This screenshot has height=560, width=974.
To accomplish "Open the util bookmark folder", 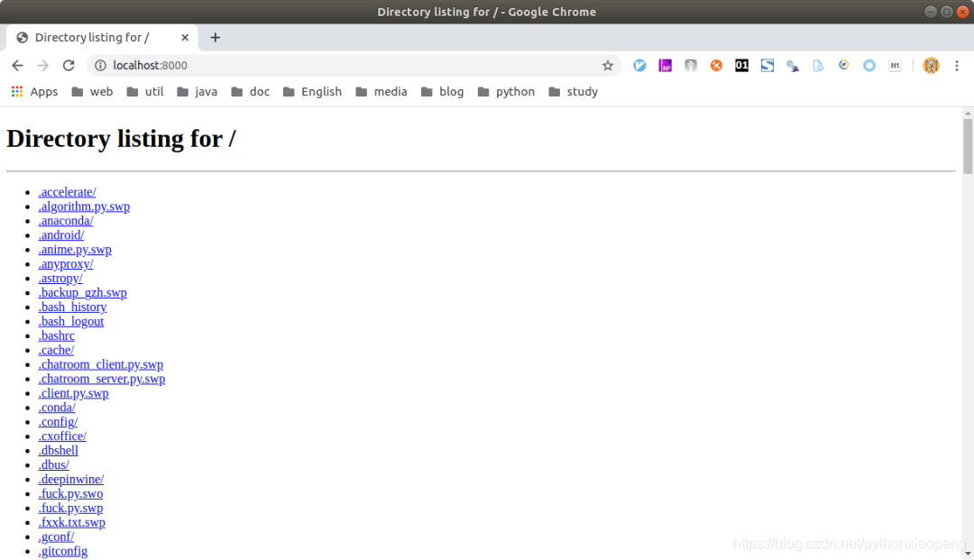I will 144,92.
